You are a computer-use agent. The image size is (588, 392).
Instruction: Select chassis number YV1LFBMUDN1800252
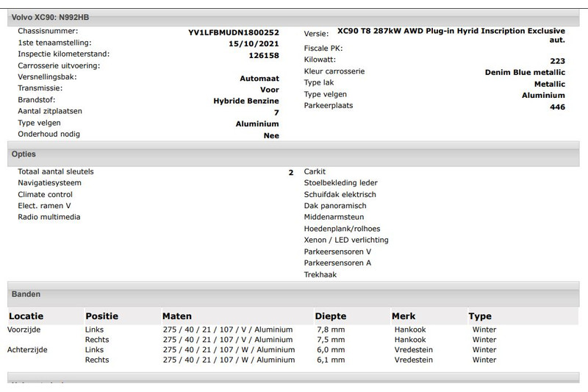pyautogui.click(x=234, y=32)
